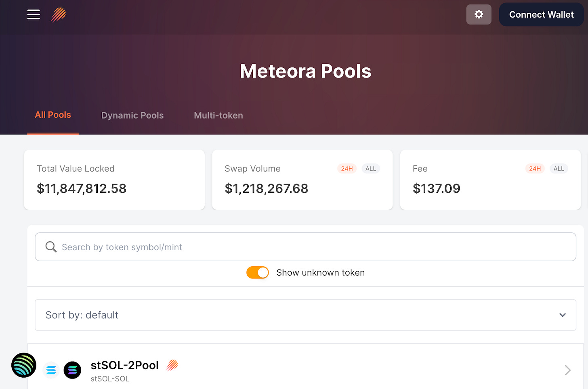Viewport: 588px width, 389px height.
Task: Switch to the Dynamic Pools tab
Action: 132,115
